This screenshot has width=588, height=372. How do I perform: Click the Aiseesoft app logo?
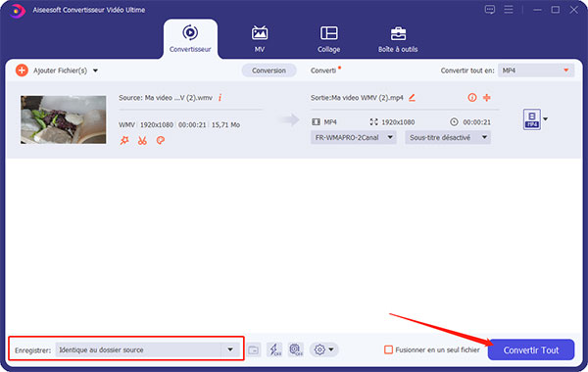pyautogui.click(x=17, y=10)
